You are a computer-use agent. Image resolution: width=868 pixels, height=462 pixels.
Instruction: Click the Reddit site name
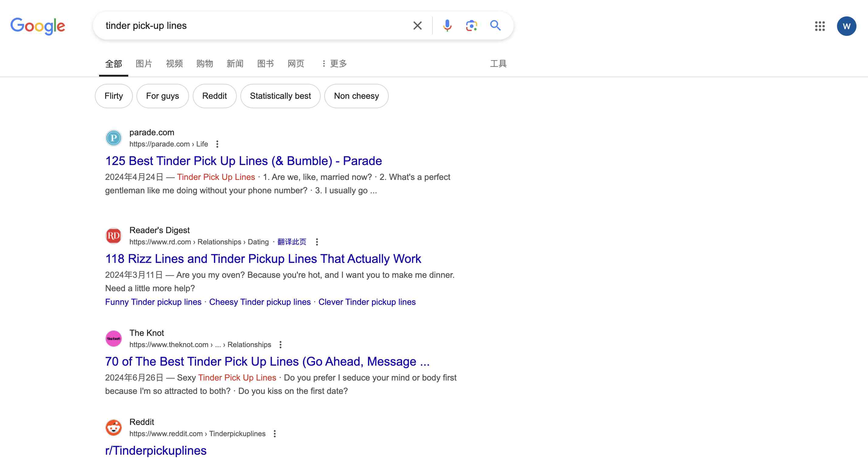[142, 422]
